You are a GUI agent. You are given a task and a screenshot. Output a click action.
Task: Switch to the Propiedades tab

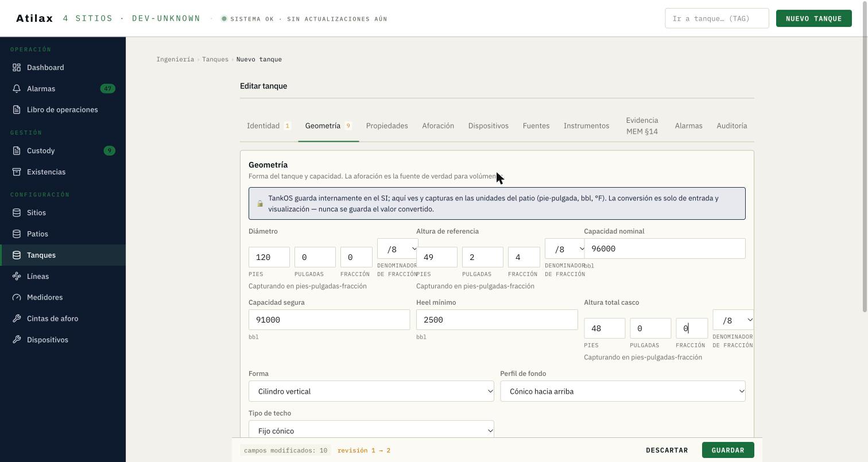(387, 126)
